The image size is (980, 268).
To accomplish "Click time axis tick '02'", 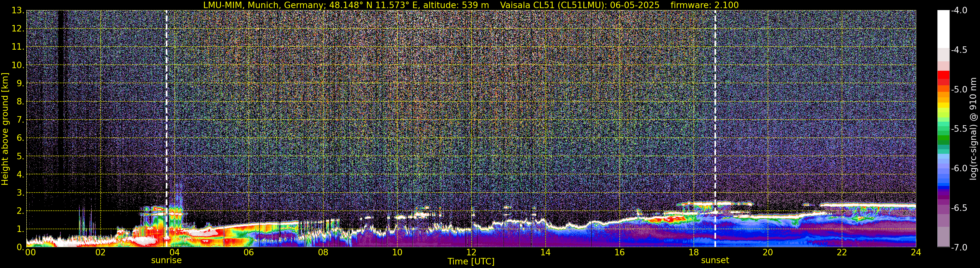I will coord(100,252).
